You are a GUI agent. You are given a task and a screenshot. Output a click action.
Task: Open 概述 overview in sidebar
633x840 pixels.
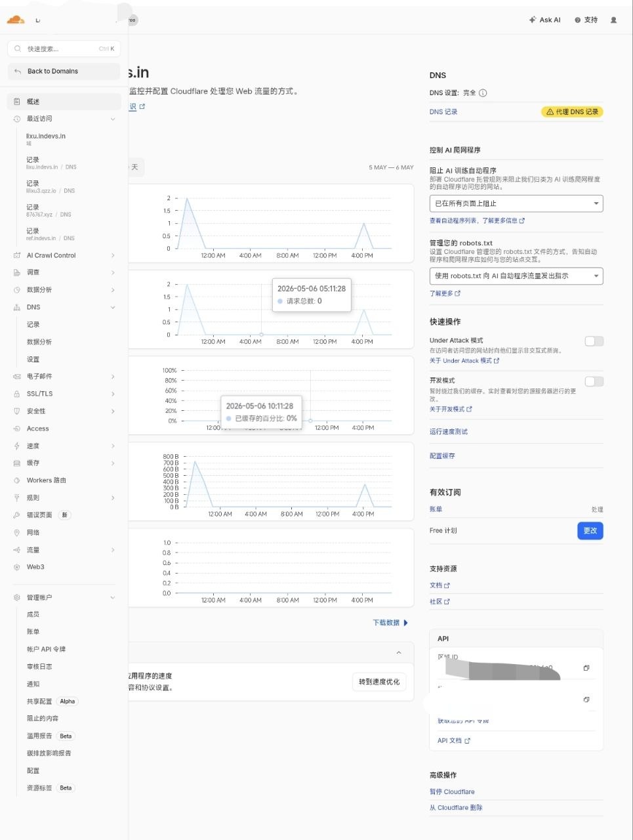coord(64,102)
